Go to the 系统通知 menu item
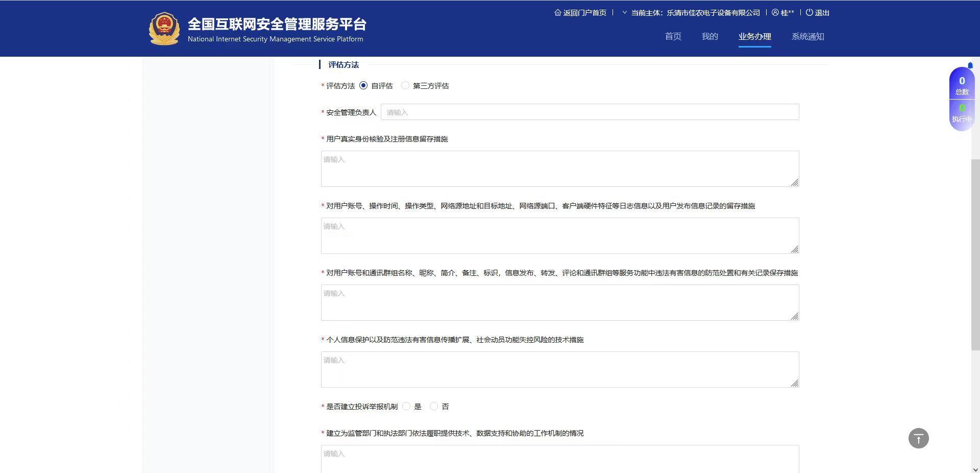 coord(807,37)
